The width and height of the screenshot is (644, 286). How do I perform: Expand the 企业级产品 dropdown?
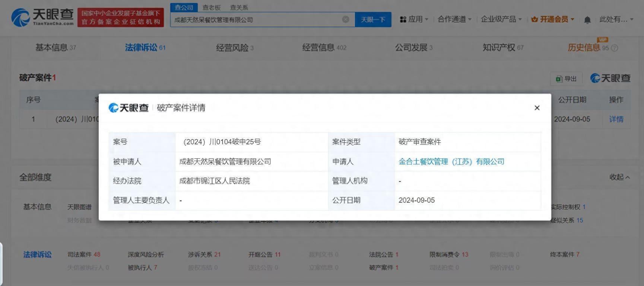(x=501, y=19)
